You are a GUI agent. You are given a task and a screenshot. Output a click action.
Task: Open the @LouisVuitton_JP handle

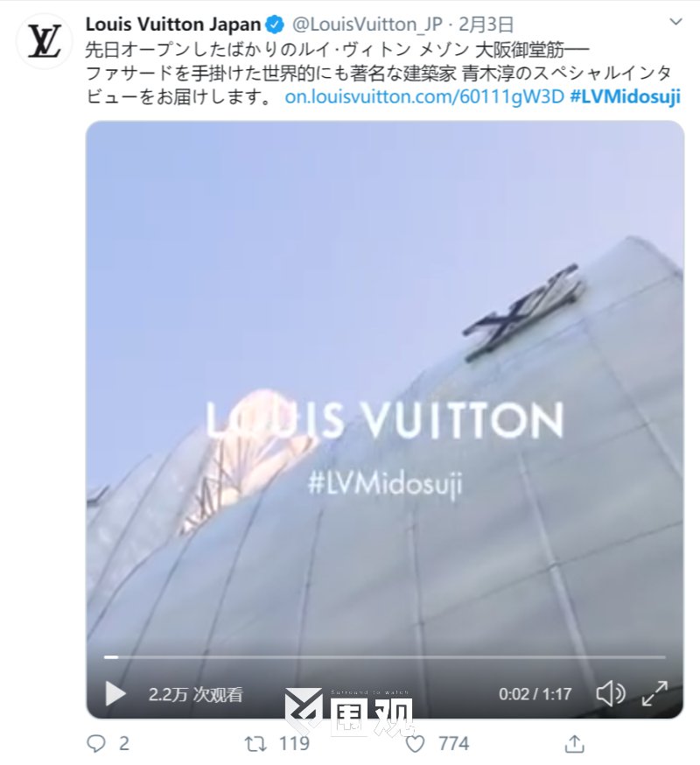pyautogui.click(x=367, y=25)
